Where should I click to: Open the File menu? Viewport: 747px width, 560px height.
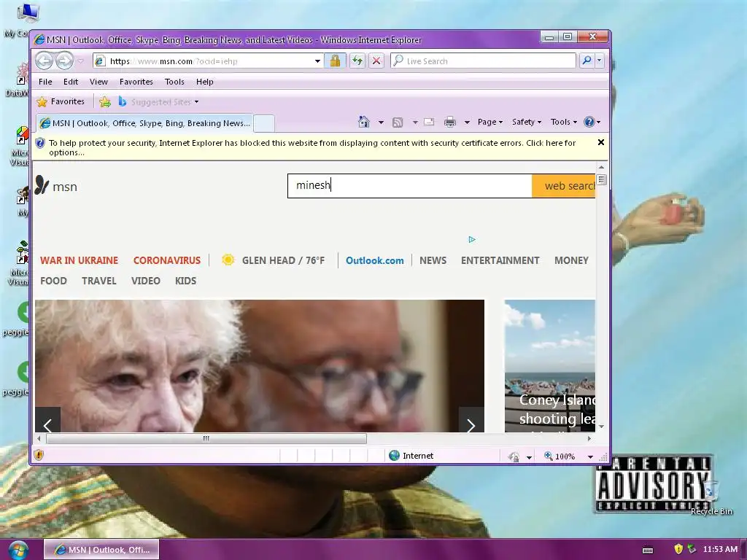[45, 82]
